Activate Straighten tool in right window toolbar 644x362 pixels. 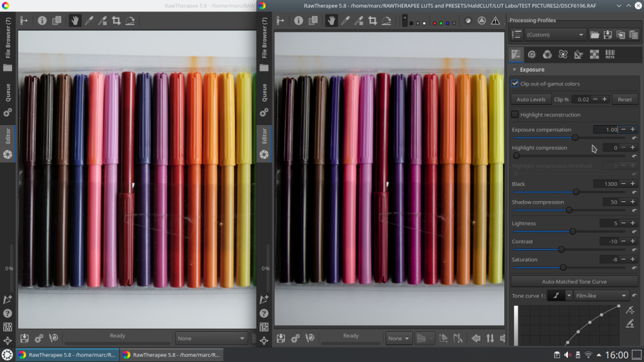pos(387,21)
